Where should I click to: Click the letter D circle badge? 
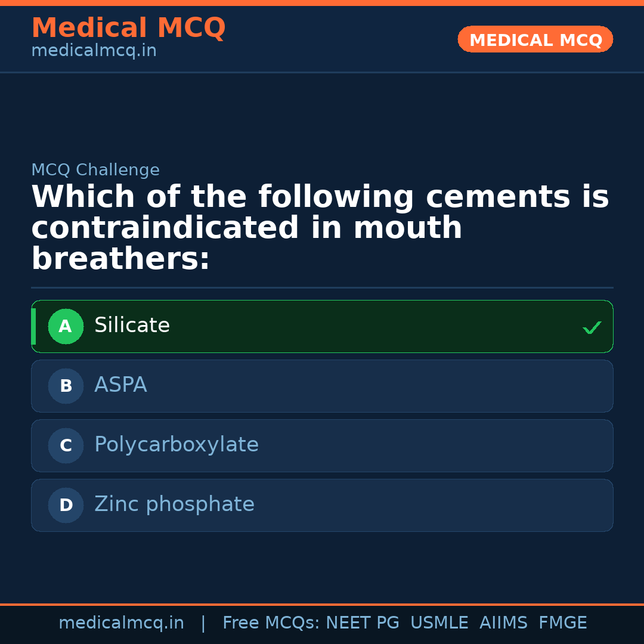click(66, 505)
